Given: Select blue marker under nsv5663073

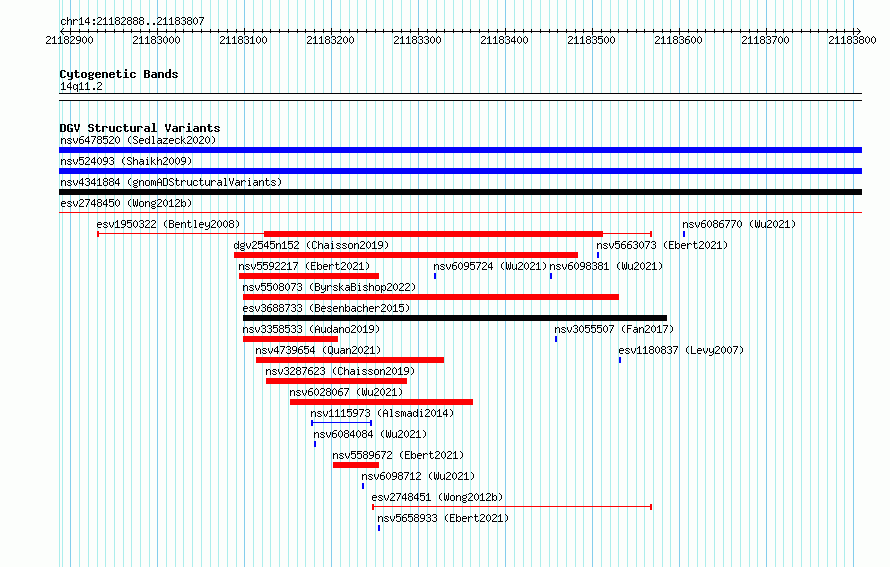Looking at the screenshot, I should [x=598, y=255].
